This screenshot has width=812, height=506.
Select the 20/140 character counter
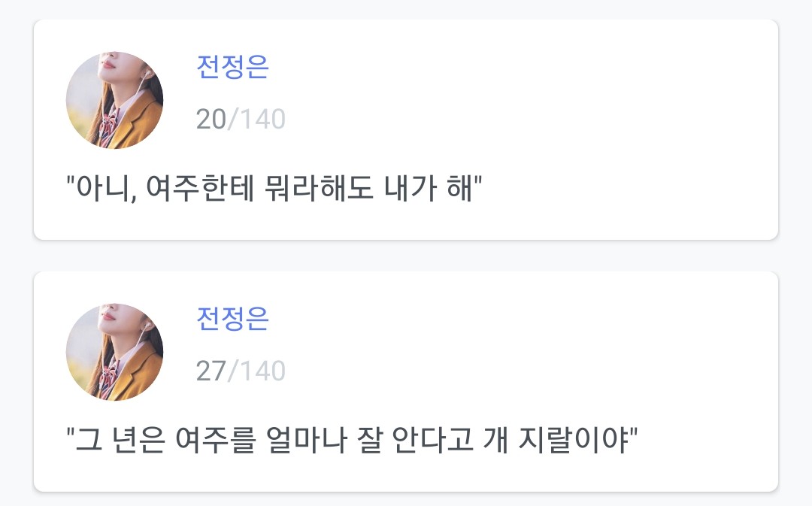pos(241,119)
